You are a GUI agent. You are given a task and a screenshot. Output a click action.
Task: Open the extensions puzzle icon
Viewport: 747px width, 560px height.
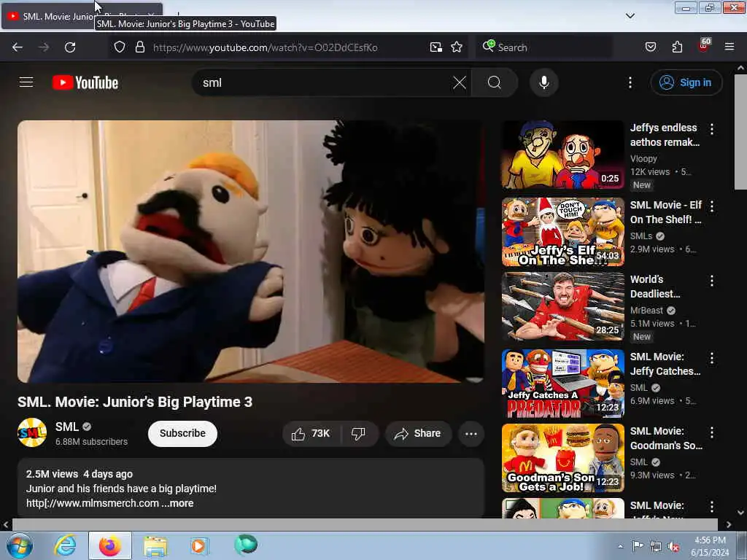point(677,47)
